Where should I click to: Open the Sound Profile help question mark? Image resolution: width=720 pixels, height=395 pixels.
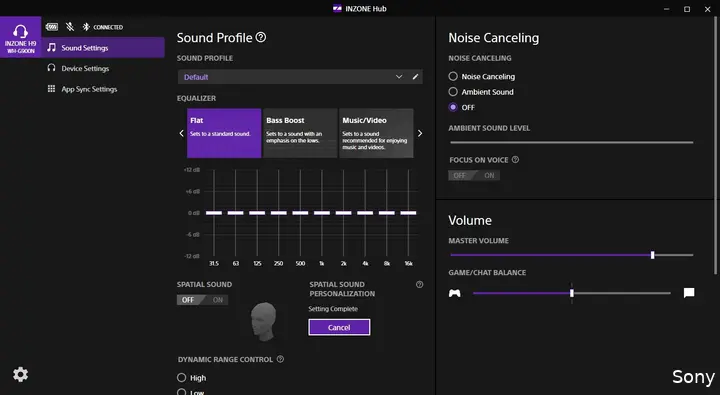click(261, 37)
